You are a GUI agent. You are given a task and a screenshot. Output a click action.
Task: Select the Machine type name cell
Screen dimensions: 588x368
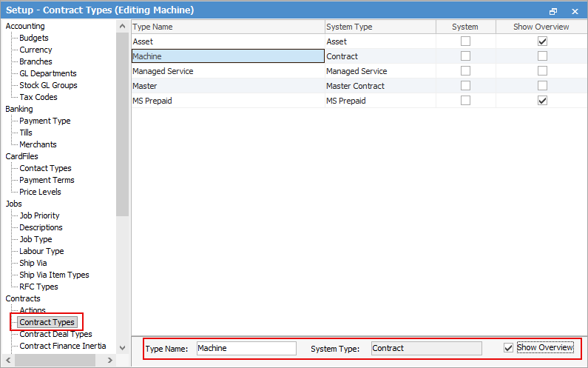tap(228, 56)
